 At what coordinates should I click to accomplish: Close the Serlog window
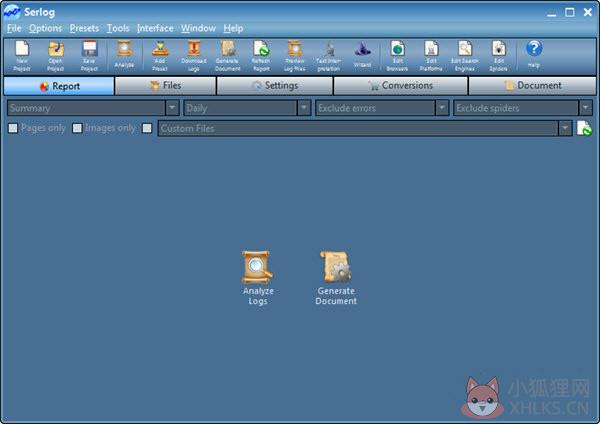(x=588, y=13)
